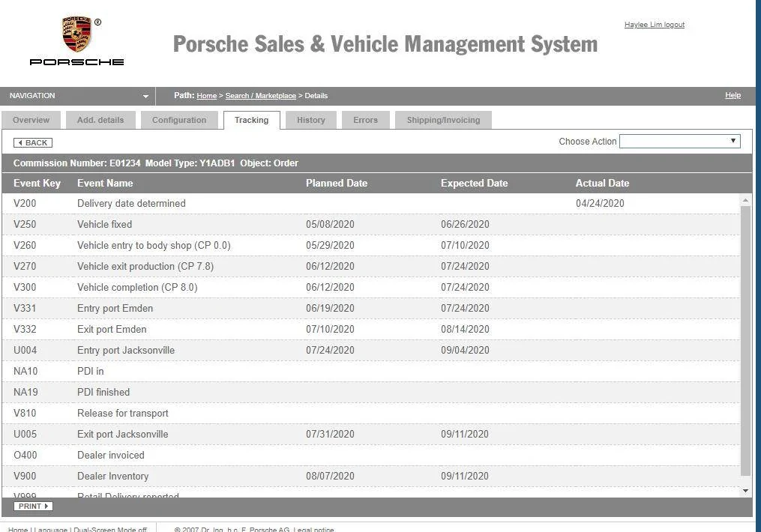Select Exit port Jacksonville event
This screenshot has height=532, width=761.
pos(122,434)
